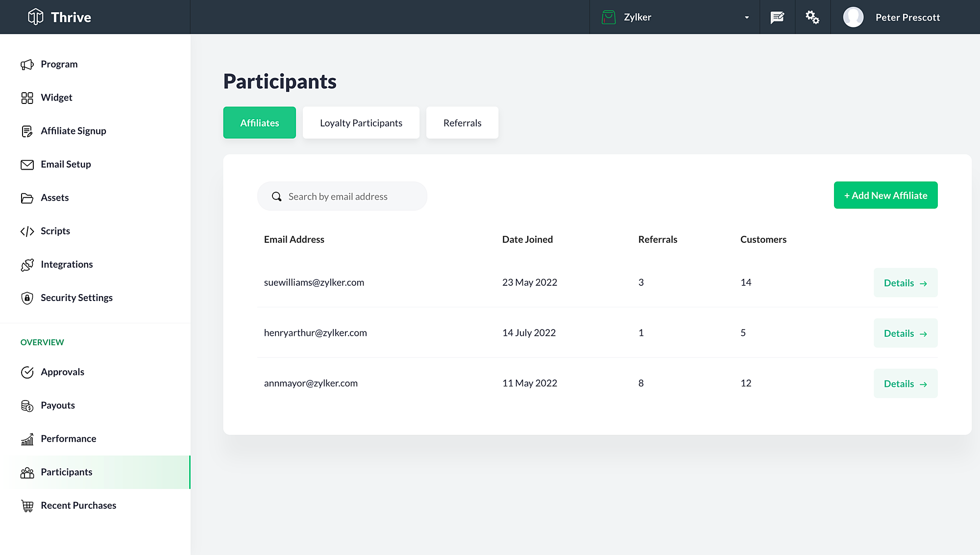Open the search by email address field

tap(342, 196)
